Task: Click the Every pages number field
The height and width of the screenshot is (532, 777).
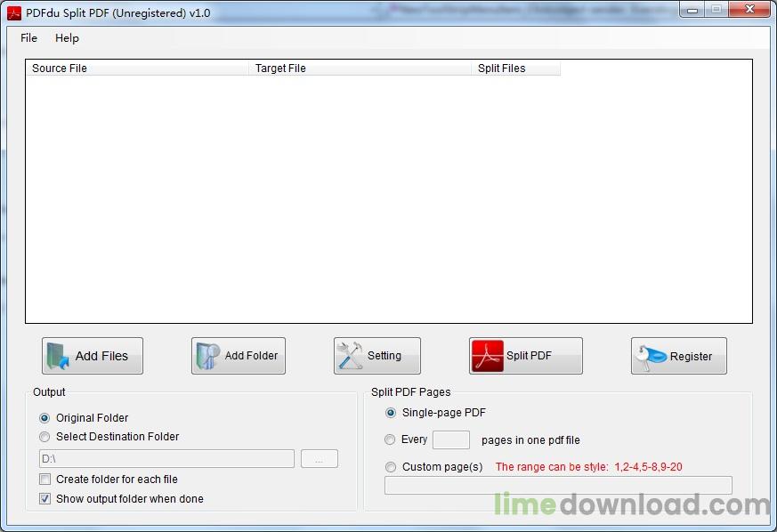Action: coord(451,439)
